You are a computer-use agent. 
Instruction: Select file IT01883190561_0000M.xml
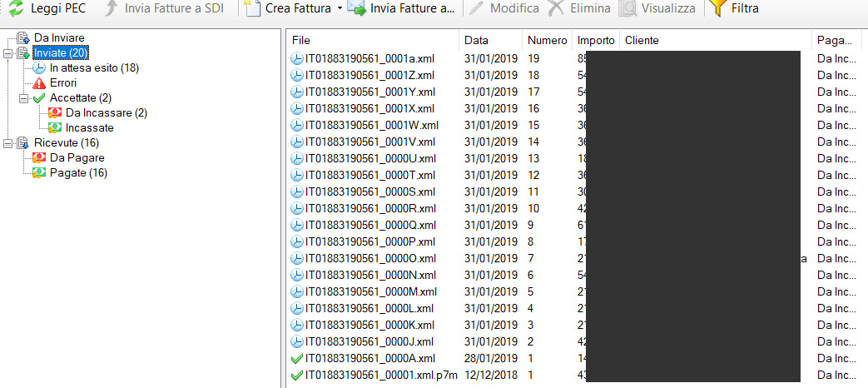click(x=371, y=291)
